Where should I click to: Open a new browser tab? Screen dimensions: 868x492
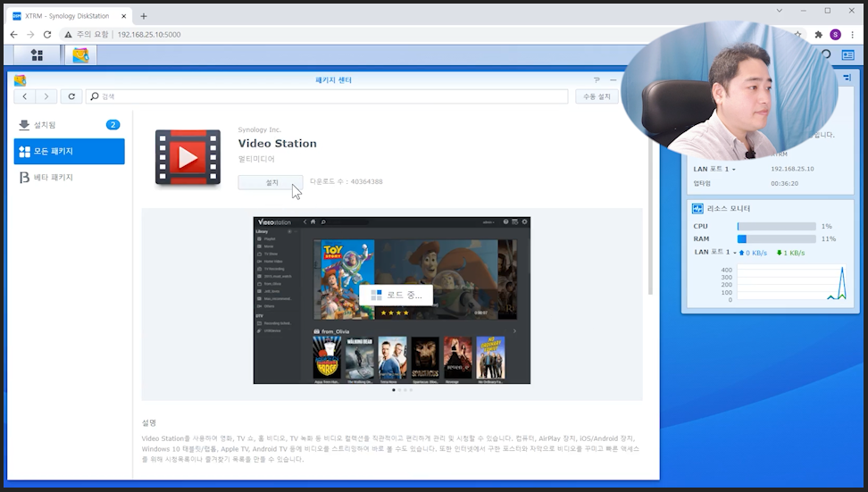point(144,16)
